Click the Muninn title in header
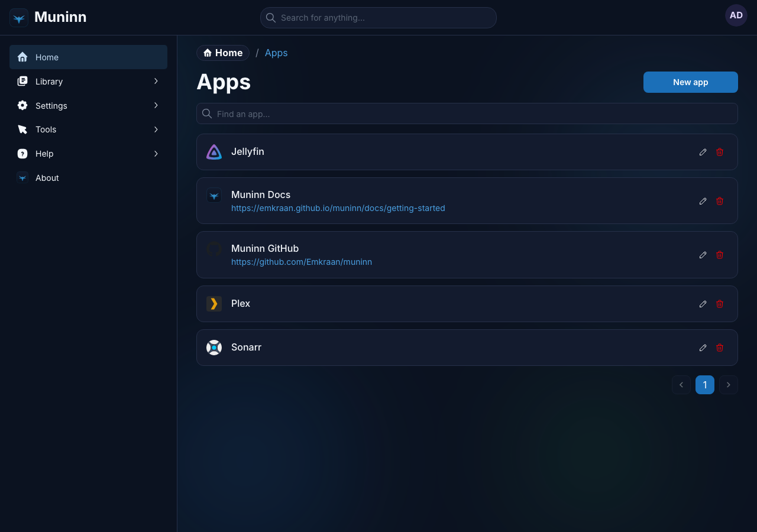 coord(60,17)
